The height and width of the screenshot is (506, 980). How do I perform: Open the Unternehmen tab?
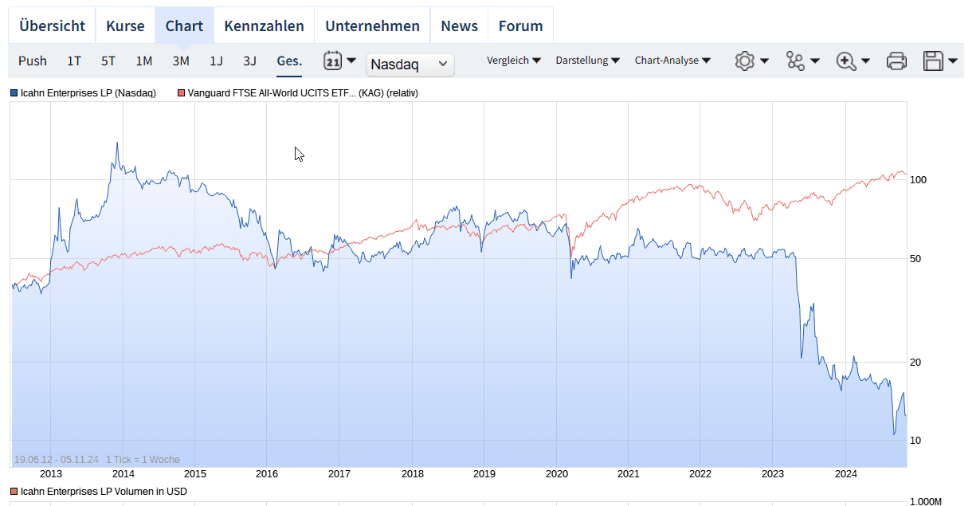372,25
